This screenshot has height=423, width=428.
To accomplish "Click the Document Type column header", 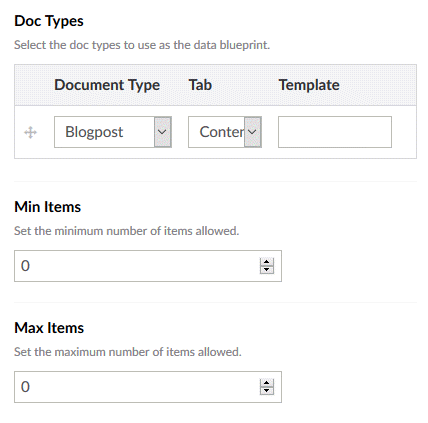I will click(x=107, y=85).
